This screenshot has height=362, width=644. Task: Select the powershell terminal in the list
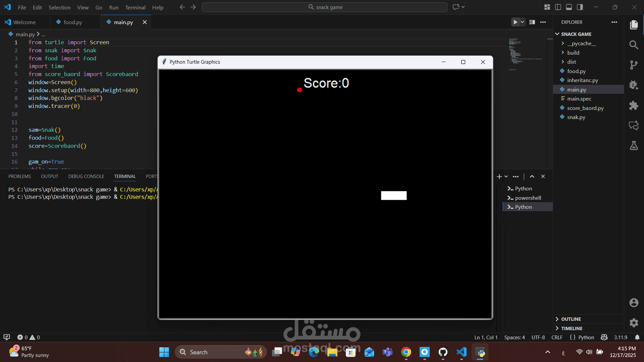pos(527,198)
